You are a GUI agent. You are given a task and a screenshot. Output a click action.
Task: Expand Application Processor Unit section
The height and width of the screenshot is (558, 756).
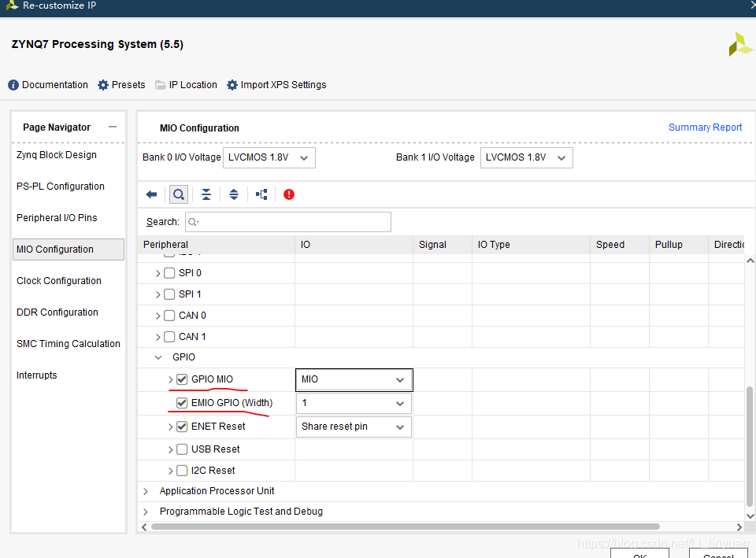coord(146,492)
